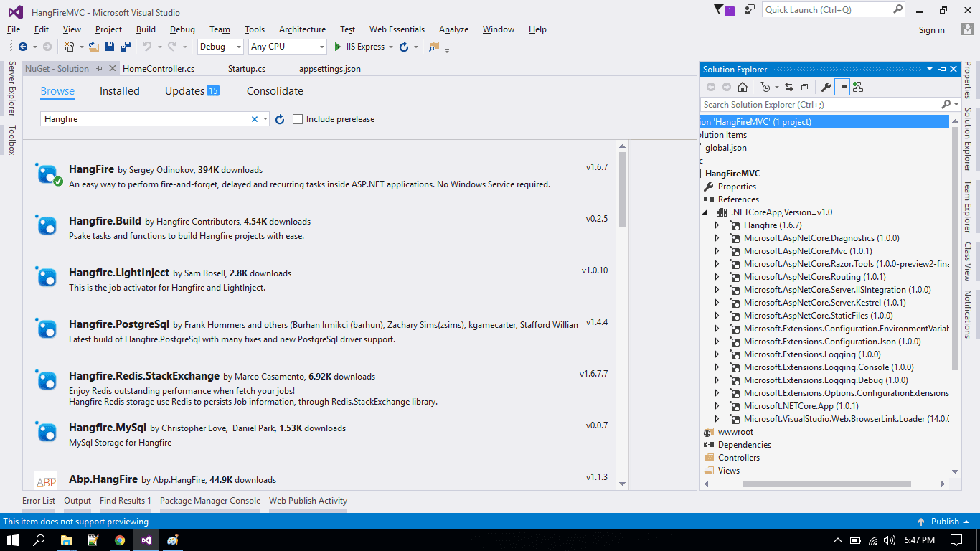Close the NuGet - Solution tab
Image resolution: width=980 pixels, height=551 pixels.
pos(113,69)
